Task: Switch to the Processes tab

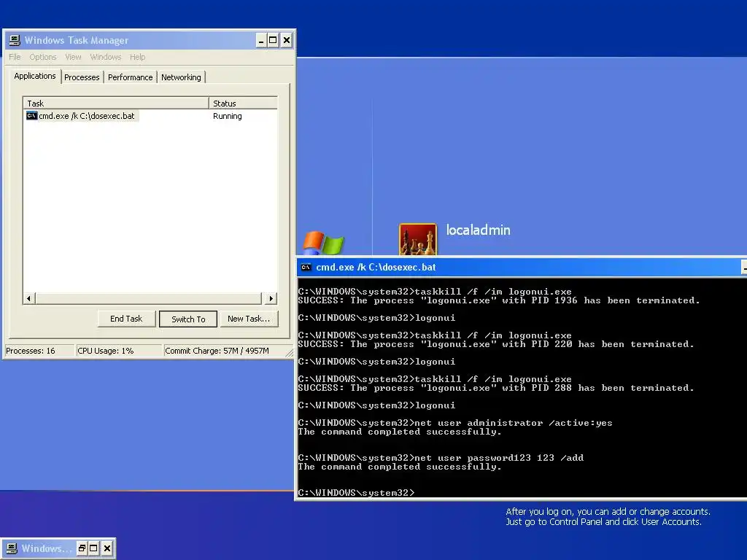Action: (x=82, y=77)
